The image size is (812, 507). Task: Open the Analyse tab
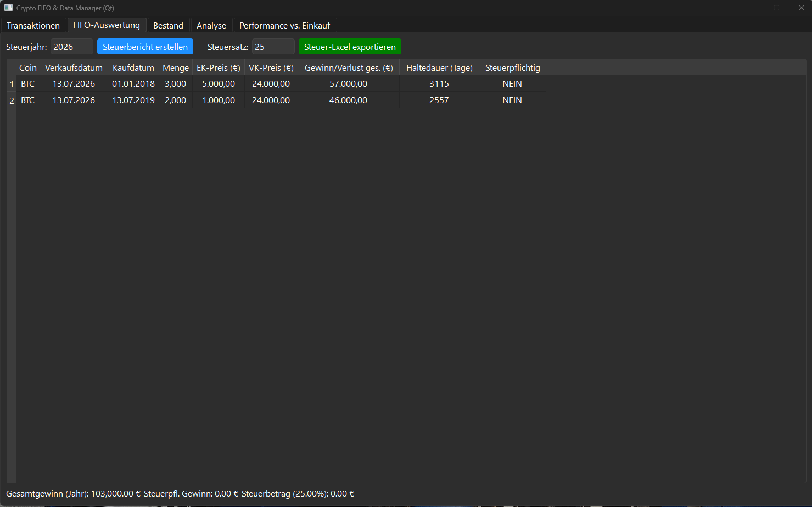[211, 26]
